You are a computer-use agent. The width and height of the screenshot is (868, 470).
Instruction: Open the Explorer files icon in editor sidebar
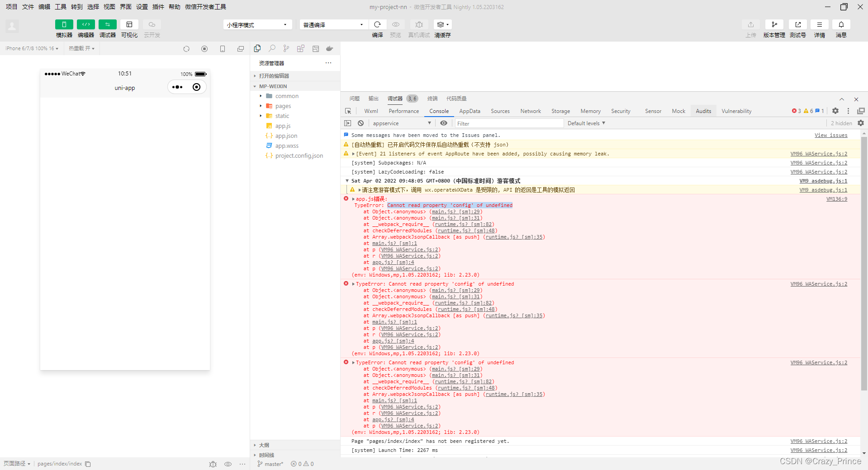(257, 48)
